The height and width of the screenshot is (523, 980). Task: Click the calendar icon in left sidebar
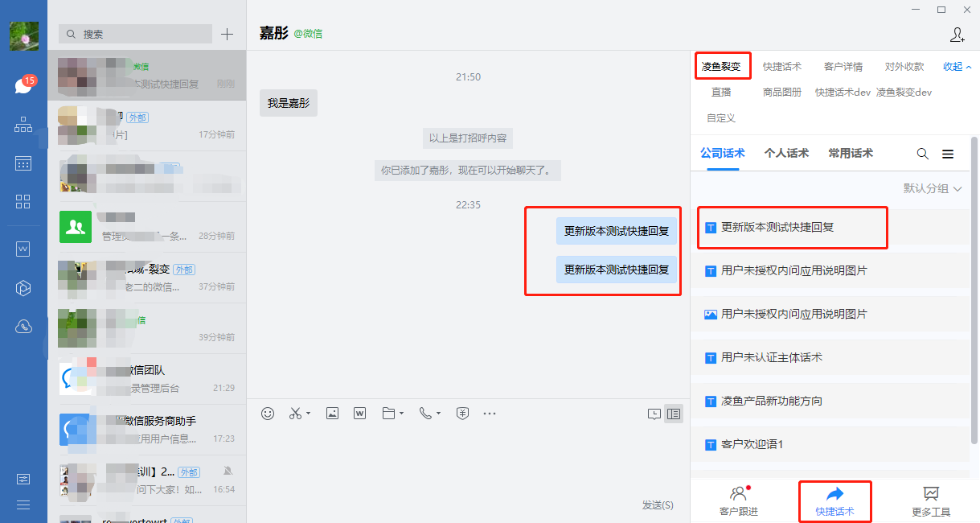(x=23, y=163)
